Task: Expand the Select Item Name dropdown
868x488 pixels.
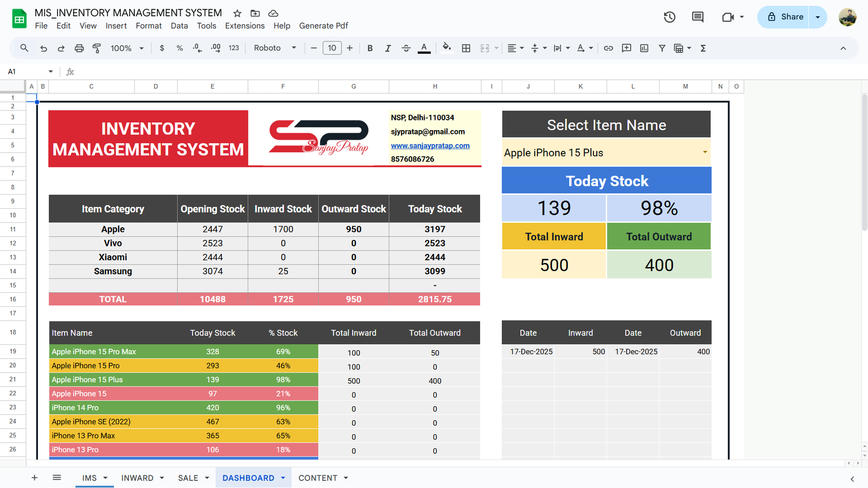Action: pyautogui.click(x=705, y=152)
